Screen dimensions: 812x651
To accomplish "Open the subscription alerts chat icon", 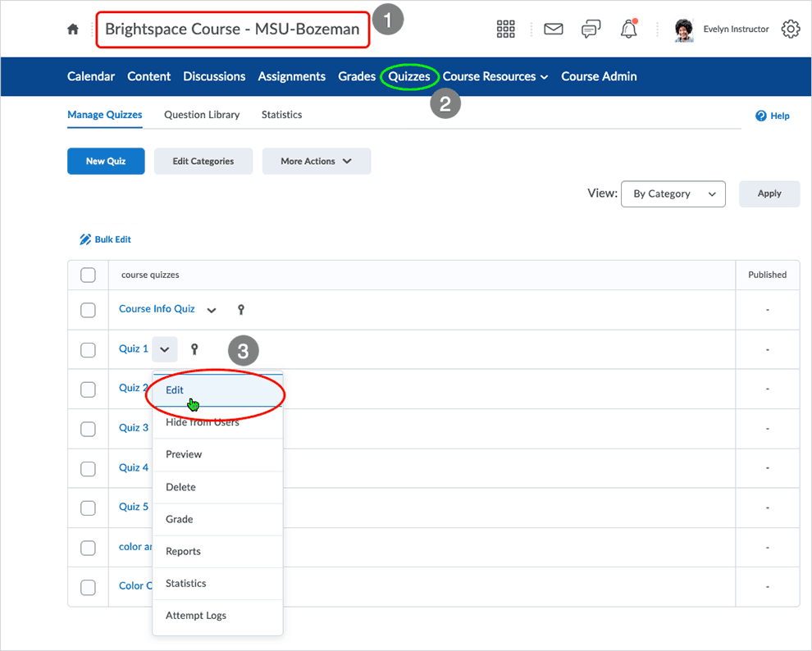I will 591,29.
